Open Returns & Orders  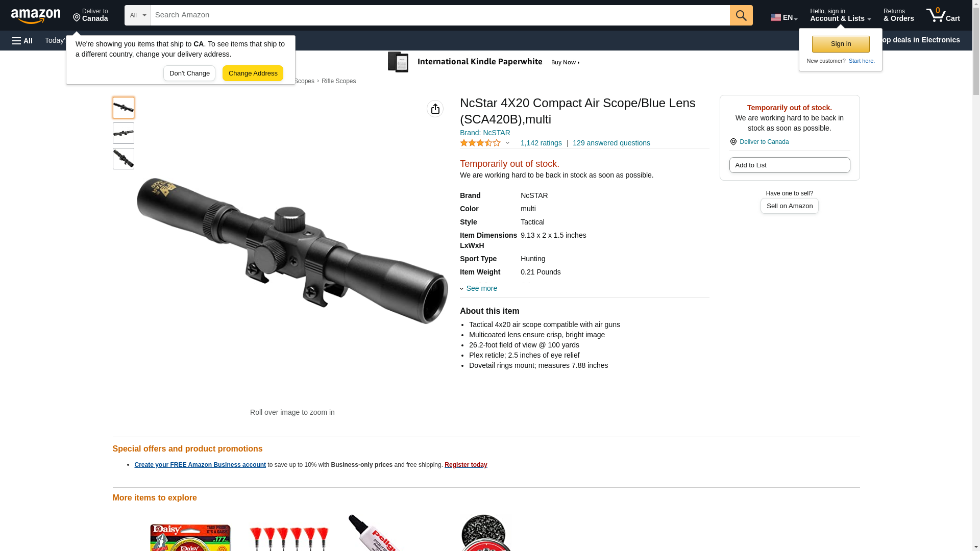(x=898, y=15)
